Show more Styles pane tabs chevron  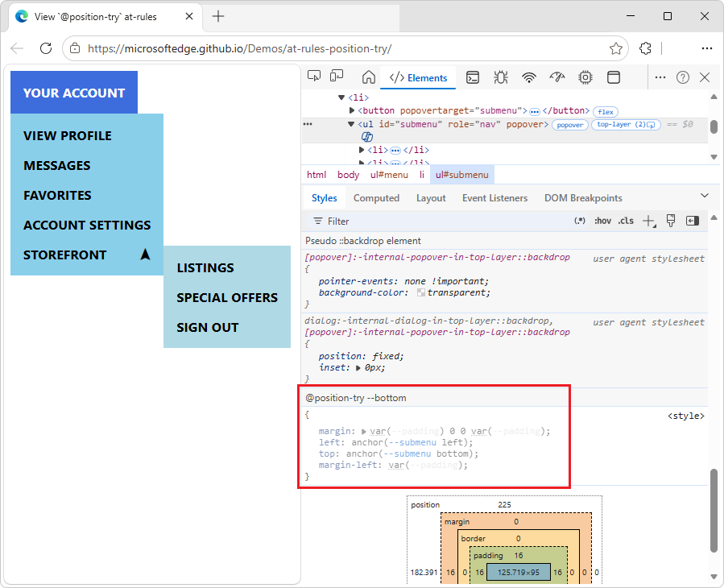coord(705,196)
